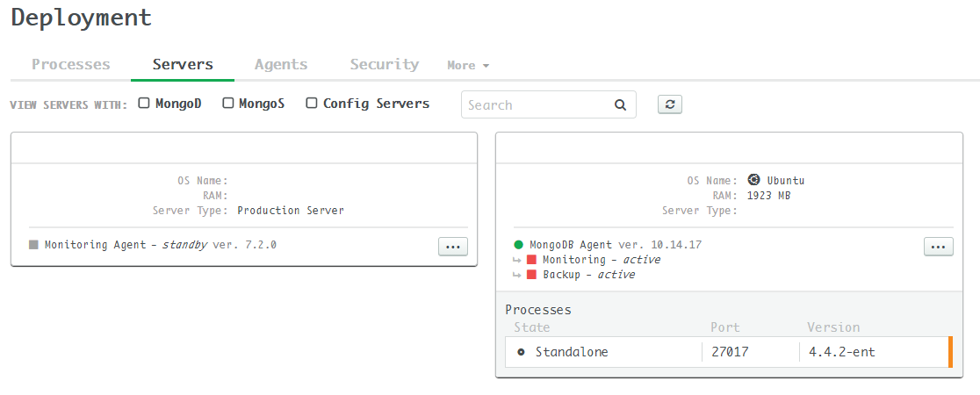Screen dimensions: 980x395
Task: Click Monitoring Agent standby ver. 7.2.0 text
Action: click(x=161, y=245)
